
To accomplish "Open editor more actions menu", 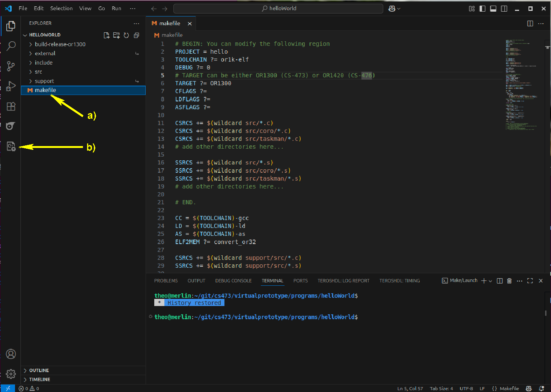I will click(x=541, y=23).
